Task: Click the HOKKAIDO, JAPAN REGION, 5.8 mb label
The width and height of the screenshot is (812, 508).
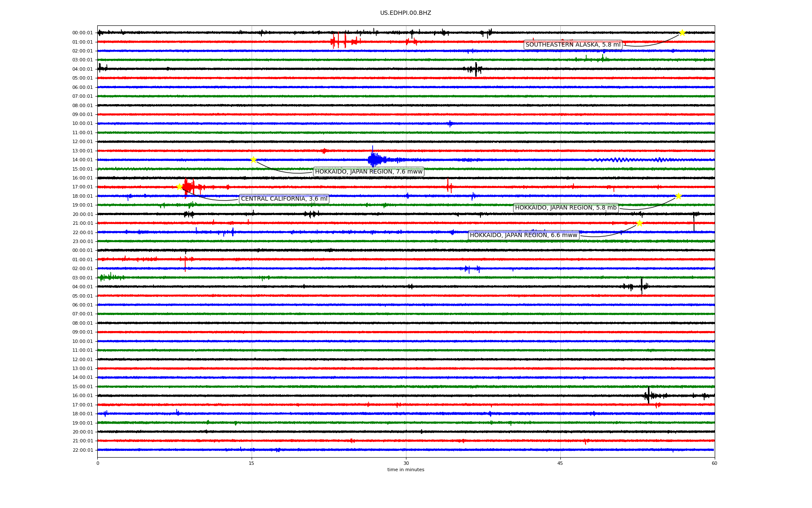Action: (x=566, y=208)
